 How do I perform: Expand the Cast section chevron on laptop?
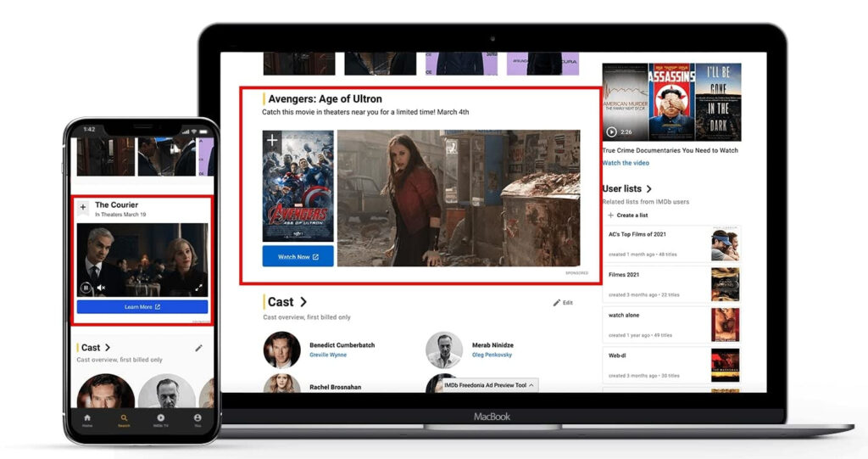click(303, 302)
